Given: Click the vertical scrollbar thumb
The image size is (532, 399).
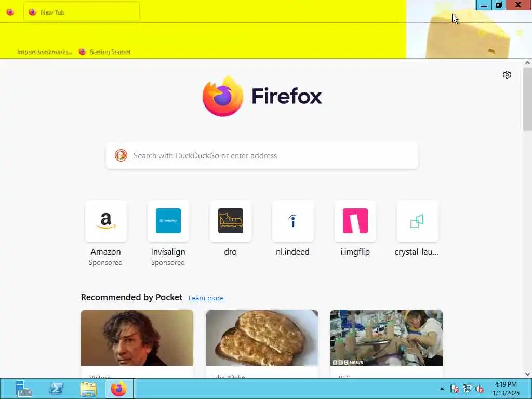Looking at the screenshot, I should (527, 99).
